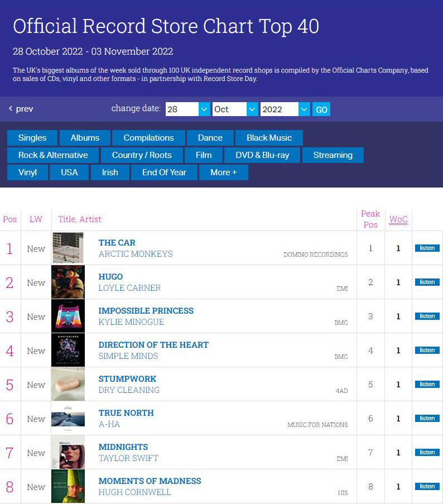Open the Black Music chart
The width and height of the screenshot is (443, 504).
269,138
